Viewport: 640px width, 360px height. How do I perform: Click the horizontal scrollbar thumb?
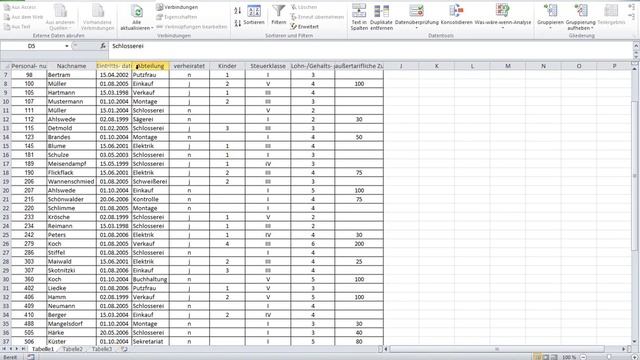point(497,349)
